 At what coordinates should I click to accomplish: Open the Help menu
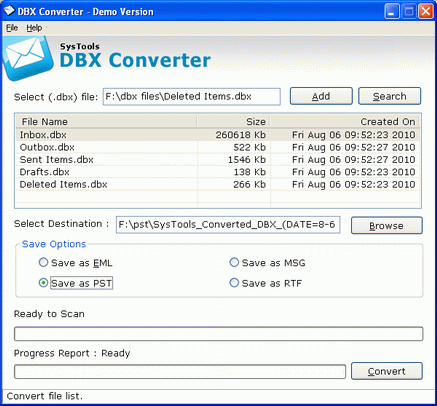[34, 28]
